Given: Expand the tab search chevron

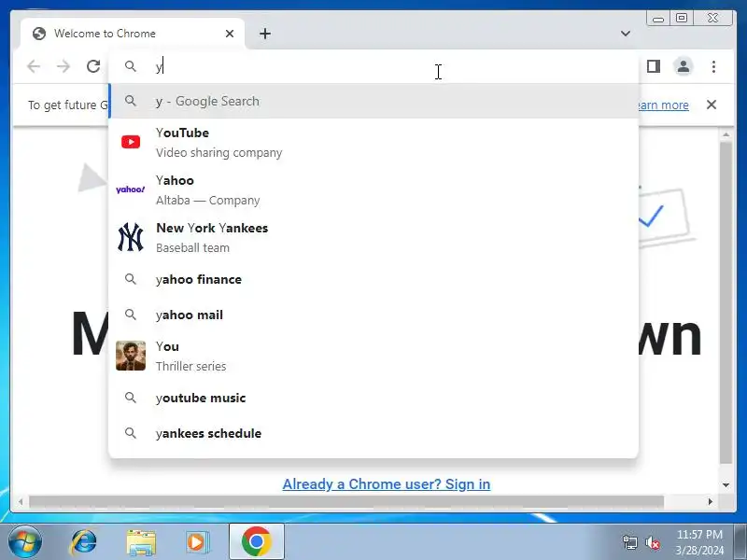Looking at the screenshot, I should [626, 34].
